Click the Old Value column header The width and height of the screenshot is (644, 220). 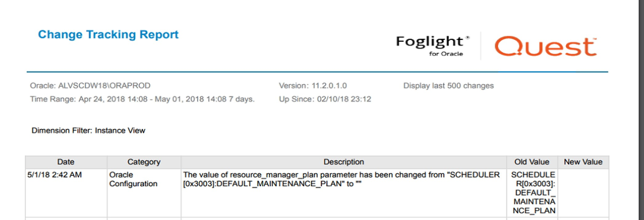(532, 162)
